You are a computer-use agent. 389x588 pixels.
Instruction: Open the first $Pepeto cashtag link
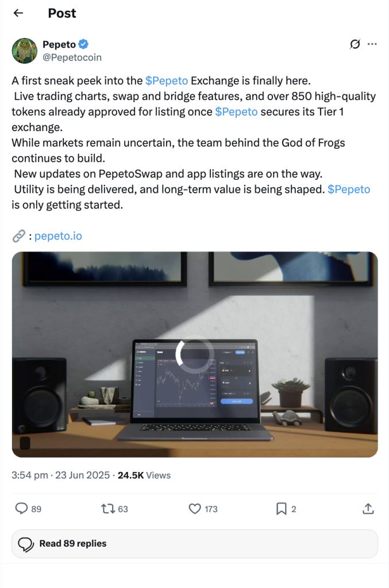click(167, 80)
